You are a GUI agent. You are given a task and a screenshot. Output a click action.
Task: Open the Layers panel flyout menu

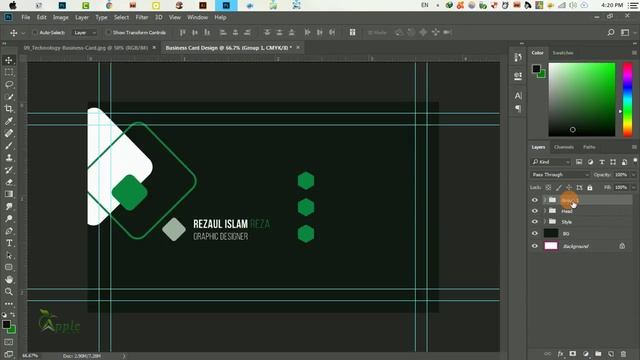point(634,147)
